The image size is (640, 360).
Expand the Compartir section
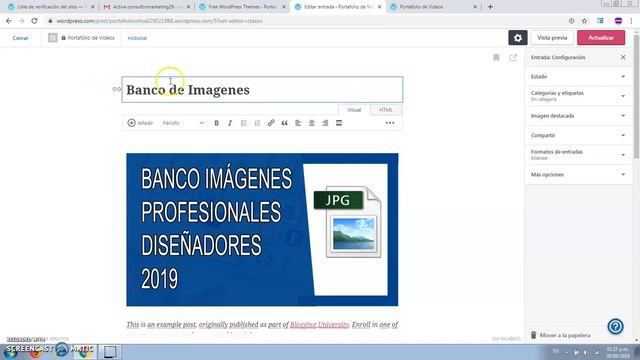coord(578,135)
